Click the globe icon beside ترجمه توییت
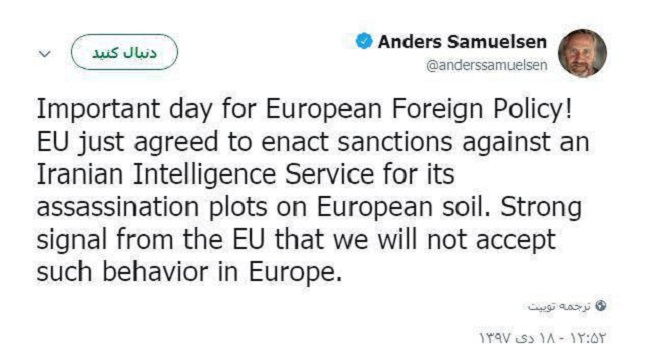Viewport: 646px width, 360px height. coord(601,305)
